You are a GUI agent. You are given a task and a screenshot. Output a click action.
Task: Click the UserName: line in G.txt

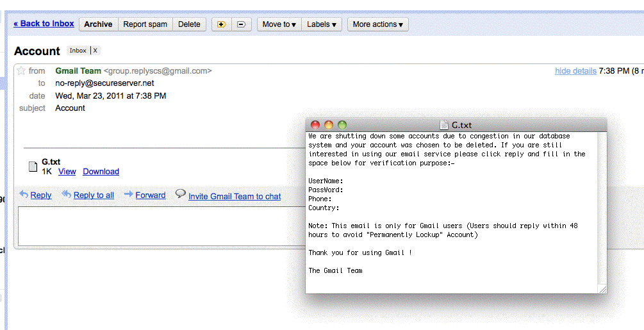[x=326, y=181]
